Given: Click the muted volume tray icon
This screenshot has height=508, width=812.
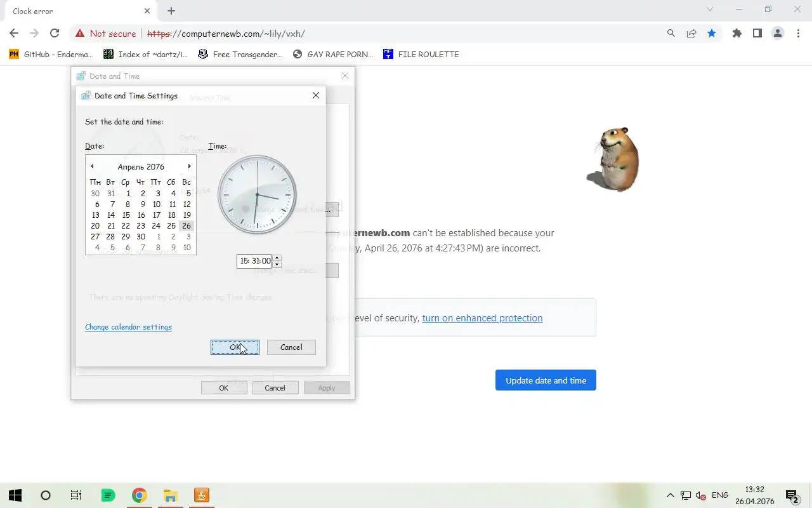Looking at the screenshot, I should [701, 495].
